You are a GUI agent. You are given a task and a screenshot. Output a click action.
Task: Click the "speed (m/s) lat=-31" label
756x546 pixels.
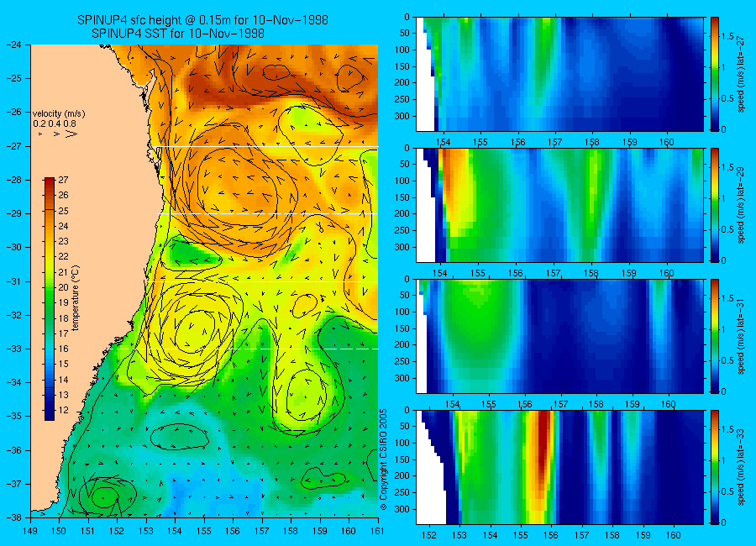point(741,336)
